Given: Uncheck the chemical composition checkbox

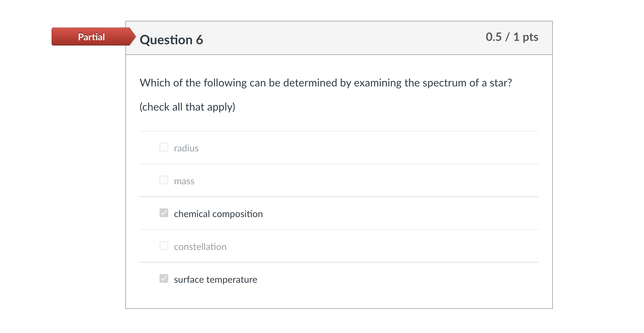Looking at the screenshot, I should 164,213.
